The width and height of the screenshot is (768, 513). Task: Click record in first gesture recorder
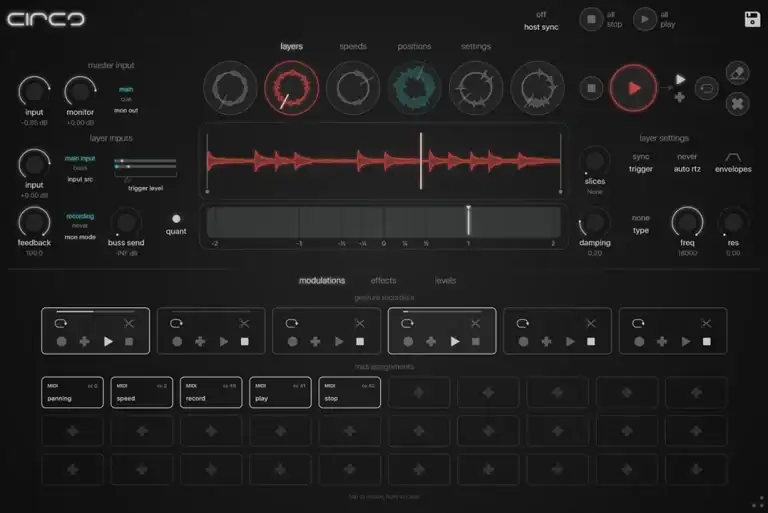(61, 342)
